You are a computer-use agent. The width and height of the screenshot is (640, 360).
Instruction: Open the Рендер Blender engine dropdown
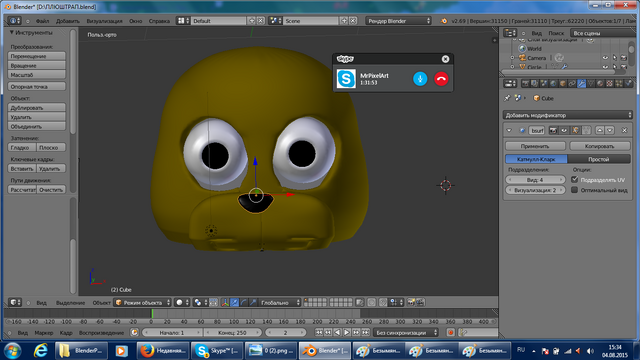(398, 21)
